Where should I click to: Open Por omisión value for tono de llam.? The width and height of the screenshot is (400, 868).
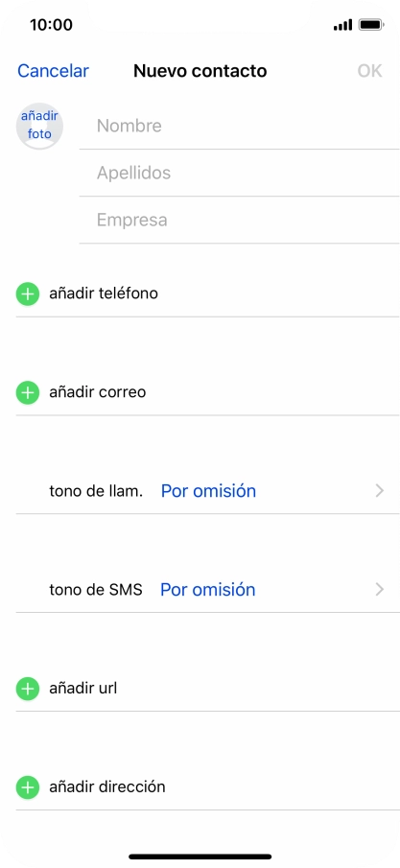[208, 491]
